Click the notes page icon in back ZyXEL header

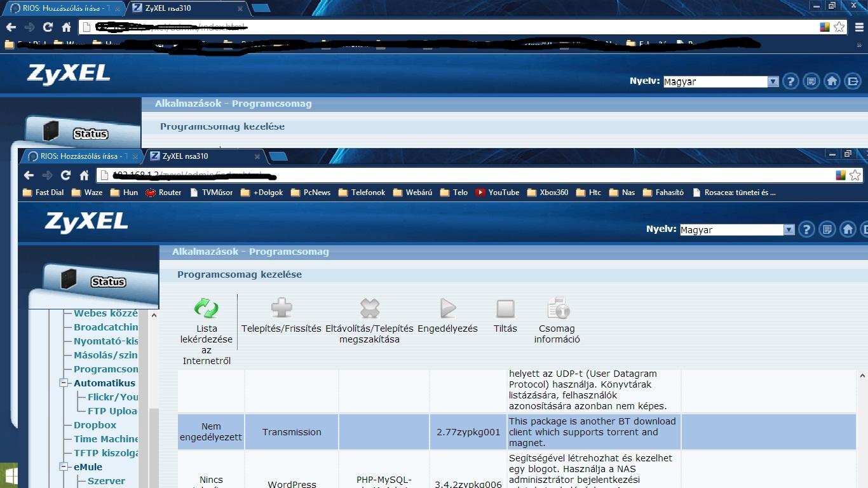pyautogui.click(x=811, y=81)
